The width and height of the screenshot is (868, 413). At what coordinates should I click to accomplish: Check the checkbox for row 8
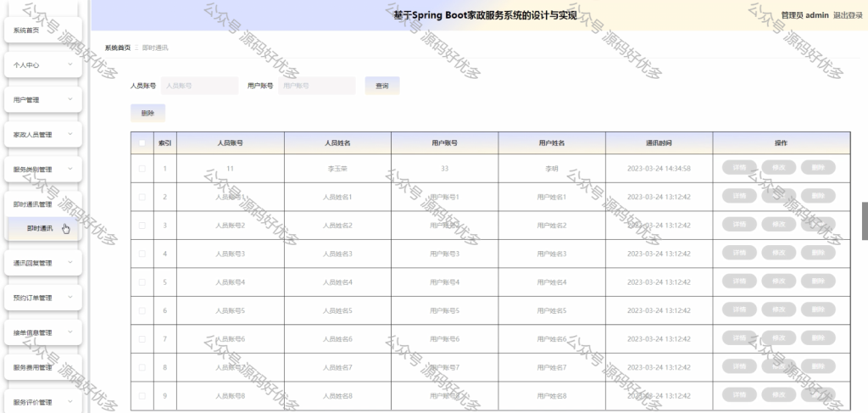click(142, 367)
